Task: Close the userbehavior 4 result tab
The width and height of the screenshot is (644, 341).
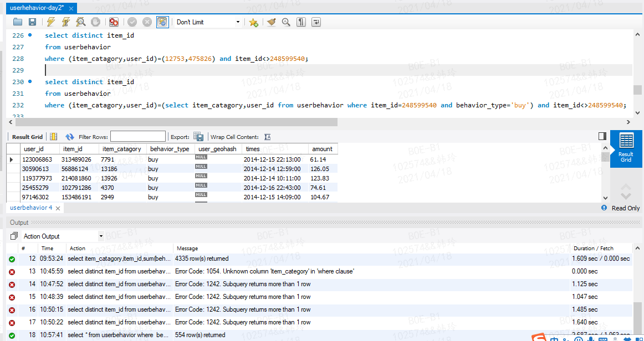Action: [x=58, y=209]
